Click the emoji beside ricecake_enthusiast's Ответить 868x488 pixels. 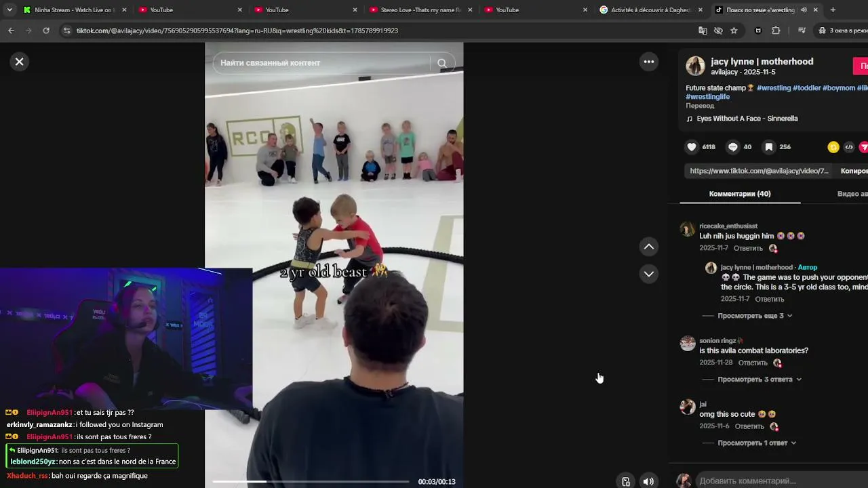point(773,248)
